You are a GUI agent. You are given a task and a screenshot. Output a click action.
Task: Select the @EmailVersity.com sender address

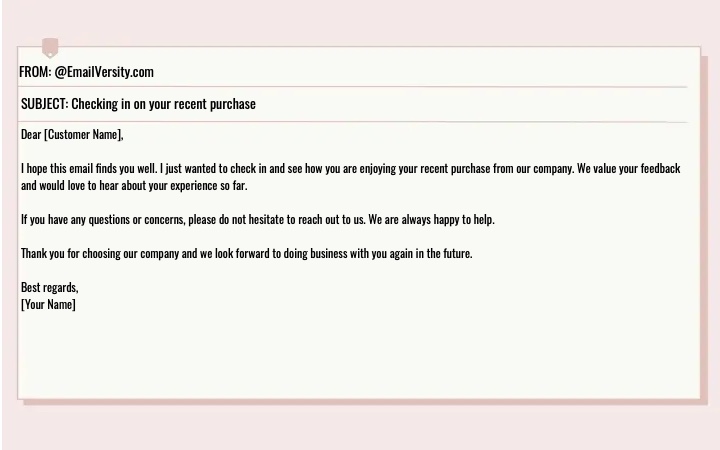(104, 72)
